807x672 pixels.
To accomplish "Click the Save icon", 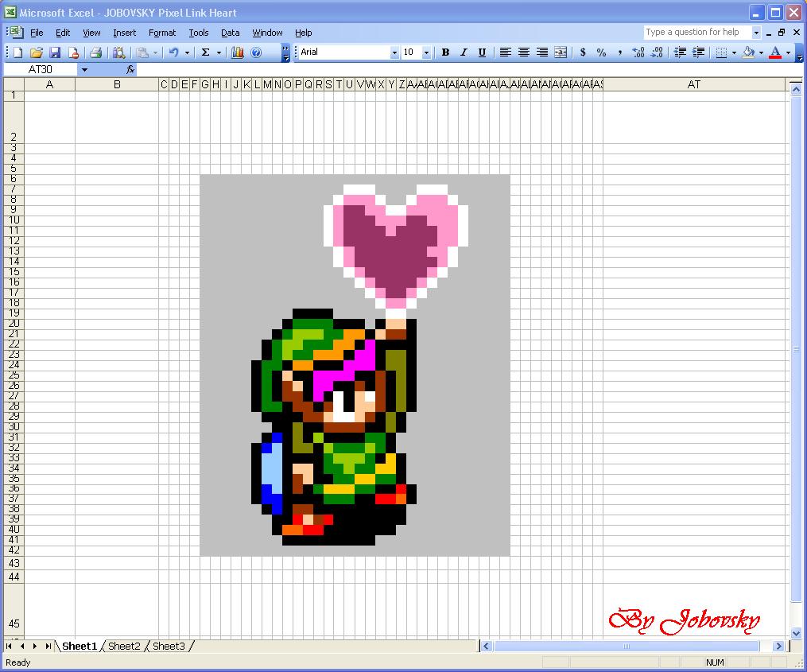I will (55, 52).
